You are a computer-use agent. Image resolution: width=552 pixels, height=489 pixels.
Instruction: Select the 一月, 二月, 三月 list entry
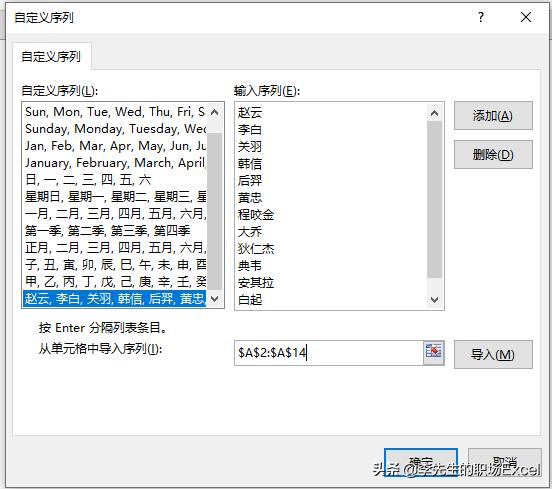point(115,213)
